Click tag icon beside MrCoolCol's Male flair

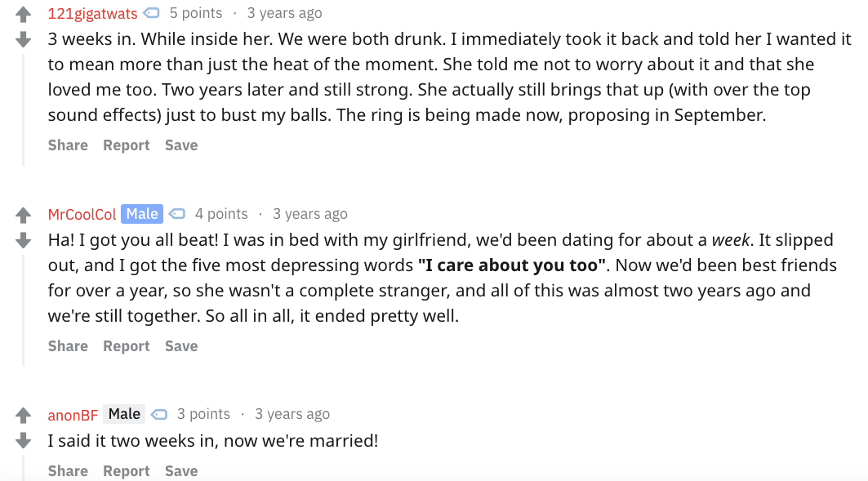[x=176, y=214]
